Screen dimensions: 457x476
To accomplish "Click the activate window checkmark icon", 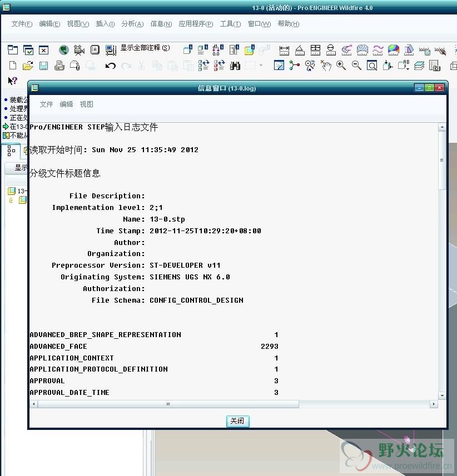I will [x=28, y=50].
